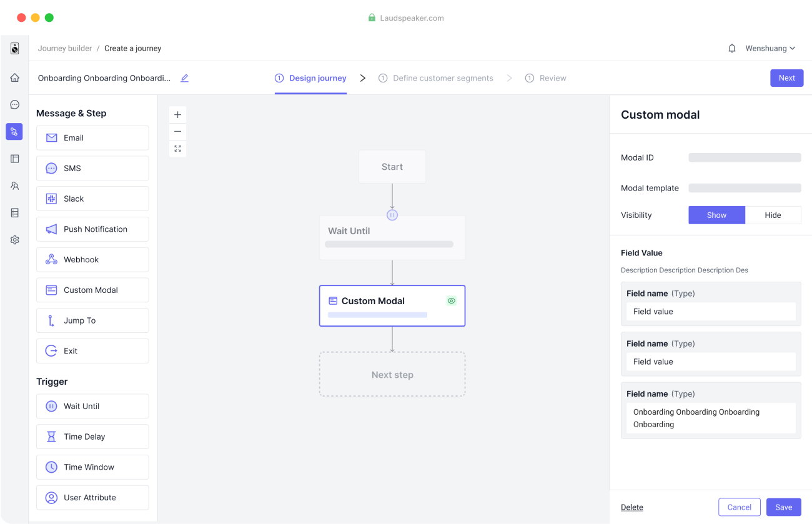Select the Email message step

(92, 137)
